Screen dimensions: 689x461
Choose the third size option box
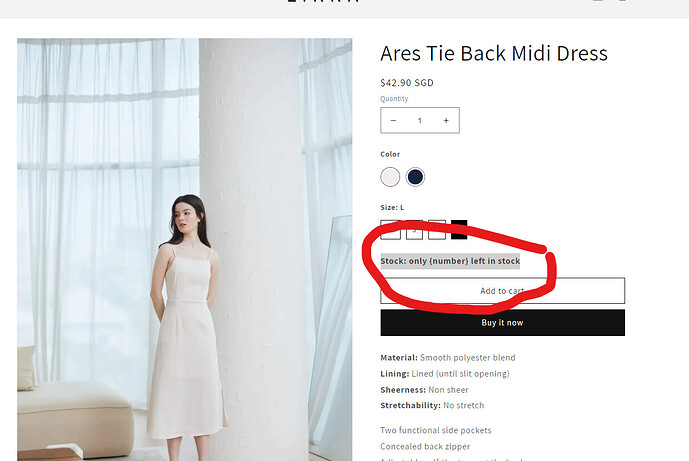tap(437, 230)
